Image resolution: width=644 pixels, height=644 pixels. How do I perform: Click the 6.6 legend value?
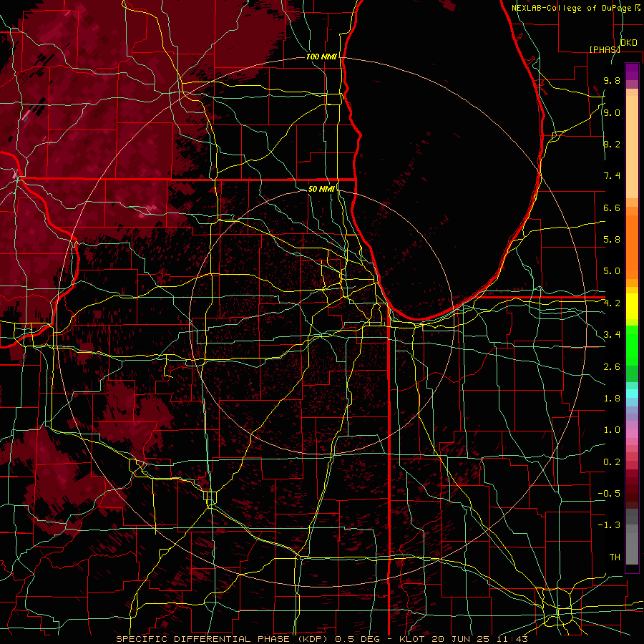point(612,208)
